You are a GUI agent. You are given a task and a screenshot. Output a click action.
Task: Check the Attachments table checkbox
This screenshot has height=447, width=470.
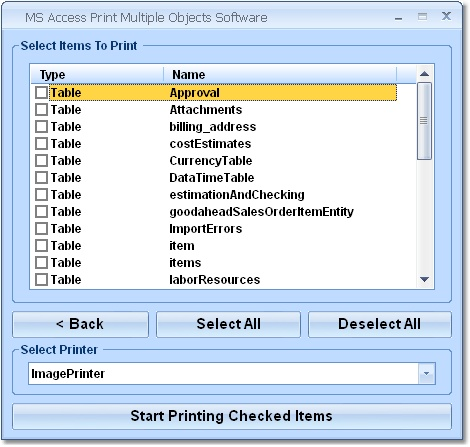(x=41, y=110)
